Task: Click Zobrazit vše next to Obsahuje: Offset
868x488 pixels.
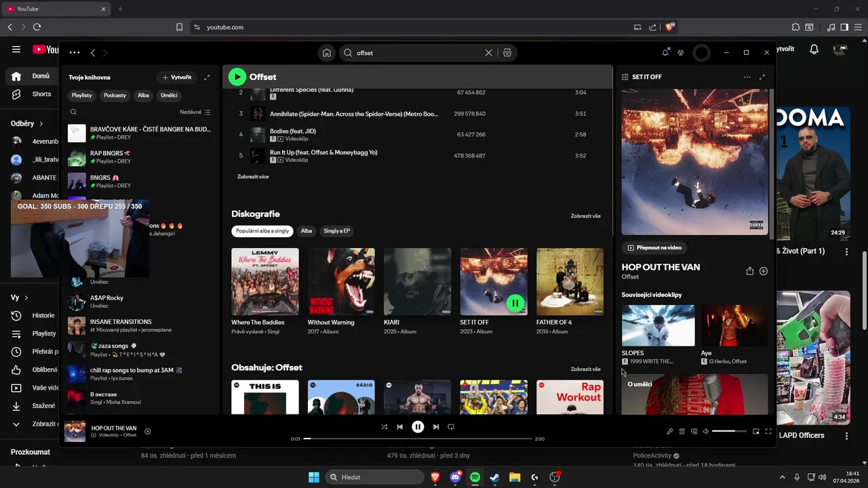Action: pyautogui.click(x=585, y=369)
